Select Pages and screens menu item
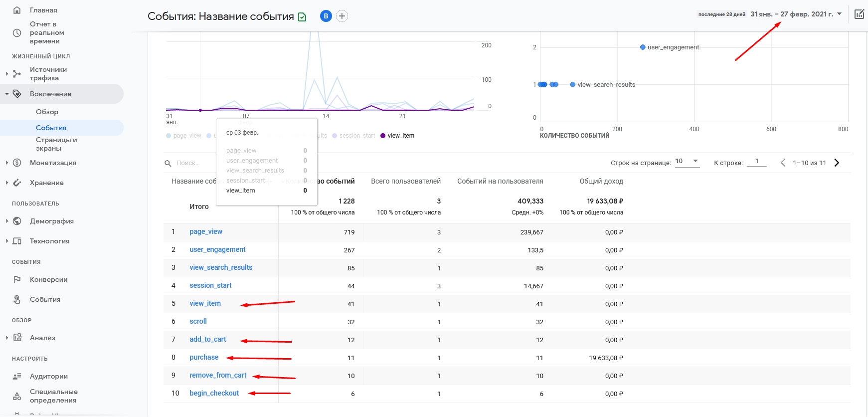 click(56, 144)
